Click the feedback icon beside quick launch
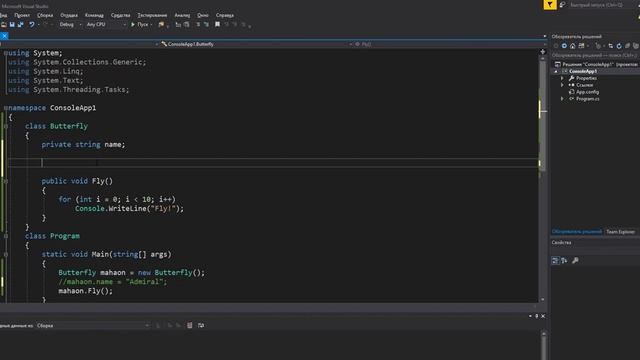The height and width of the screenshot is (360, 640). pyautogui.click(x=562, y=5)
